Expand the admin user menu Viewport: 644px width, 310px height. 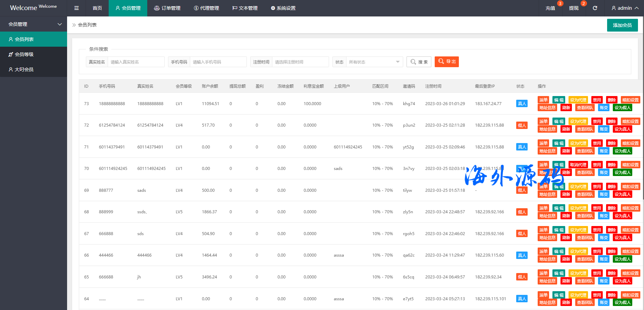(x=625, y=8)
